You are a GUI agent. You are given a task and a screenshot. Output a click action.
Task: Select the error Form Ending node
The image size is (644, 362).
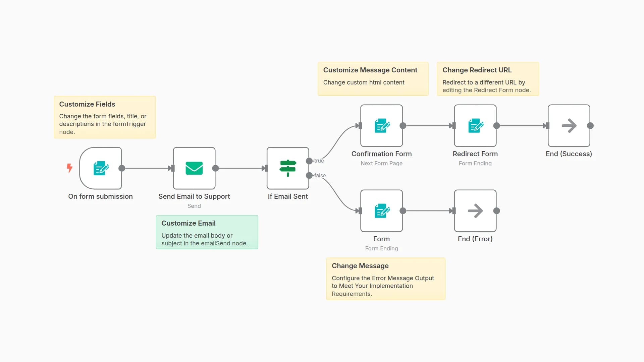click(x=381, y=211)
